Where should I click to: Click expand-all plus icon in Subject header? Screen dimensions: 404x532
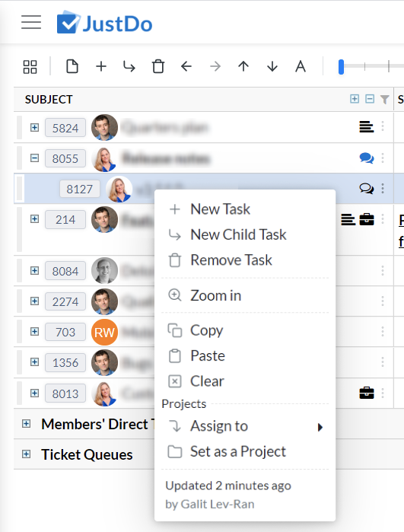pos(355,99)
